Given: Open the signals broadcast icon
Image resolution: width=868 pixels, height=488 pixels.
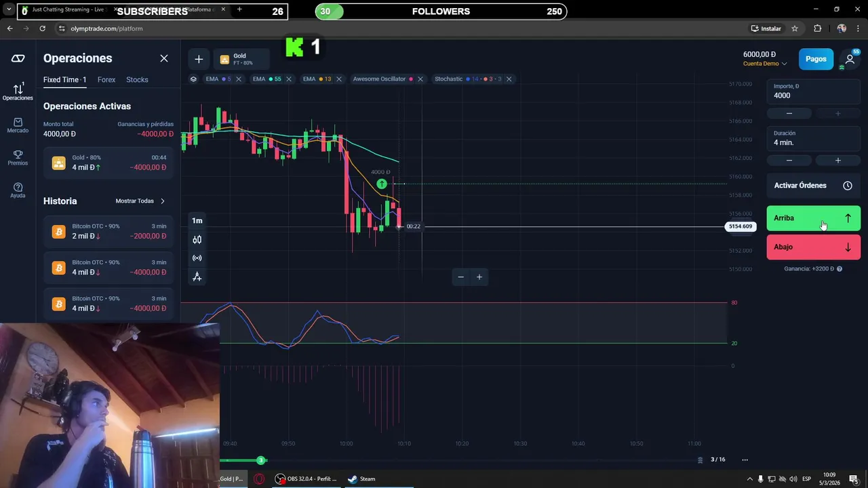Looking at the screenshot, I should 197,258.
